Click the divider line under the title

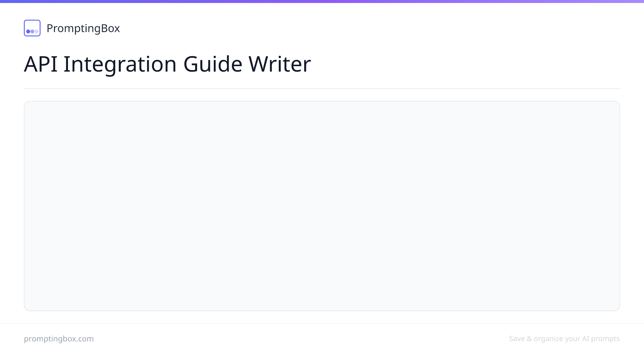pos(322,89)
